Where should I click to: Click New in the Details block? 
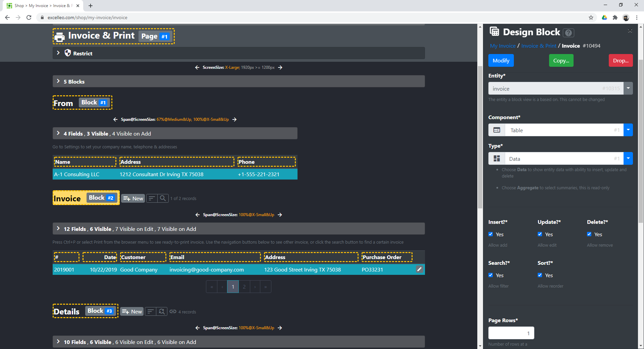pos(132,311)
